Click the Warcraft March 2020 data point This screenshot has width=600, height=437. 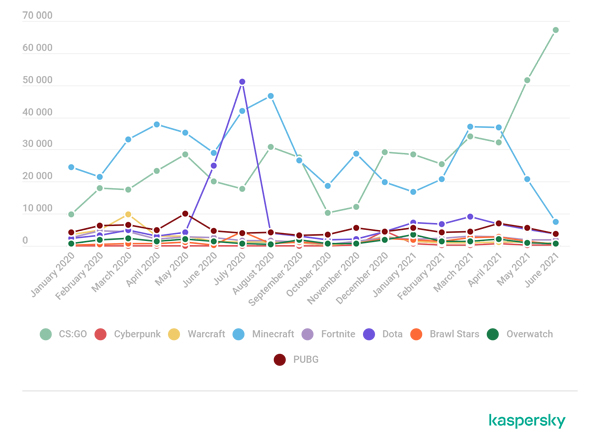[x=128, y=214]
